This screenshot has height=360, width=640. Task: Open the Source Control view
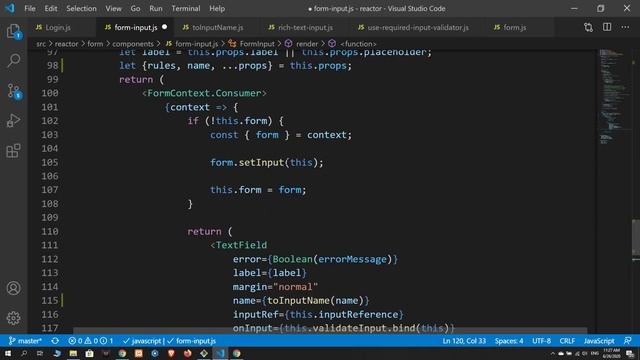(14, 91)
